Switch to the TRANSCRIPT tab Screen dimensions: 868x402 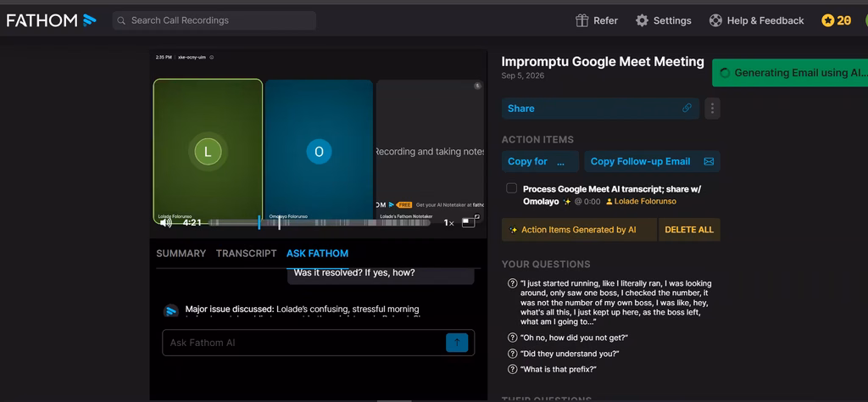point(247,254)
